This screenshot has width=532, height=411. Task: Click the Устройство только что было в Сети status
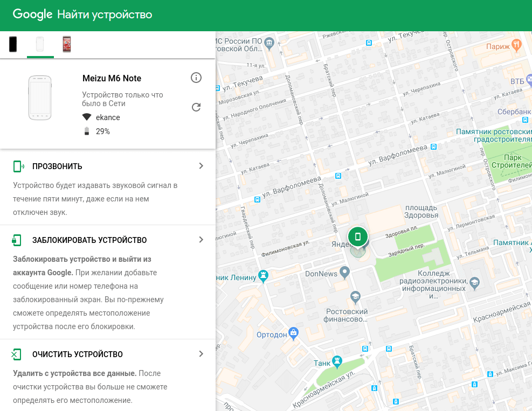pyautogui.click(x=122, y=99)
